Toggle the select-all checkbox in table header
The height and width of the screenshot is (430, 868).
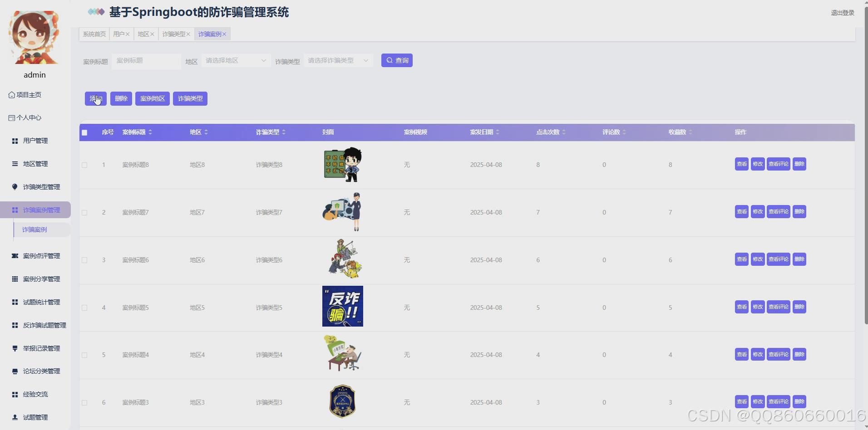coord(84,132)
